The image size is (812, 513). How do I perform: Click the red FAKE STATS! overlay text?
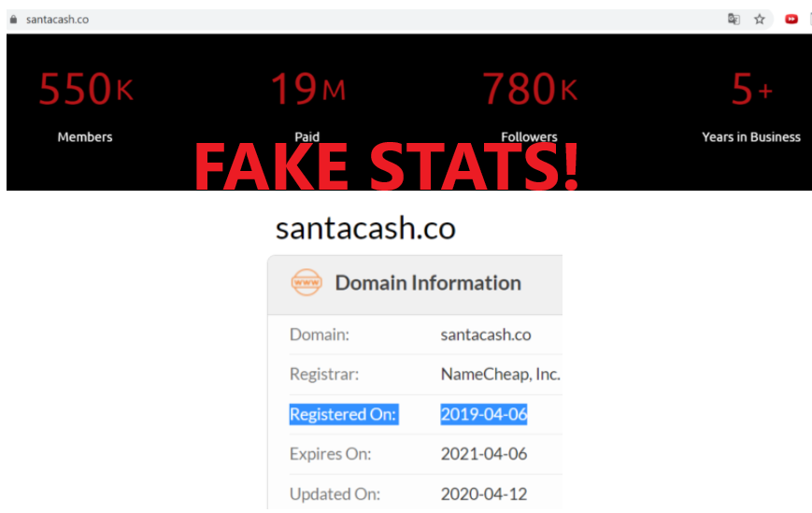(x=386, y=166)
